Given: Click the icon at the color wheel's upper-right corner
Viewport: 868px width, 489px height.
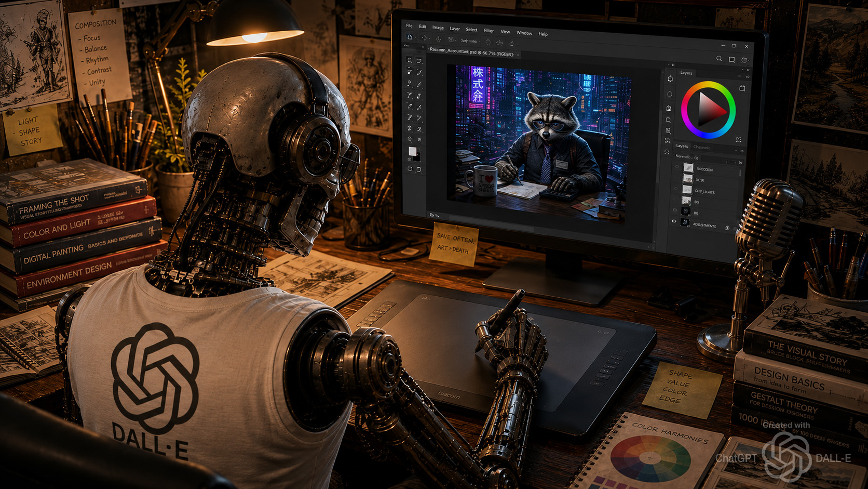Looking at the screenshot, I should (x=742, y=88).
